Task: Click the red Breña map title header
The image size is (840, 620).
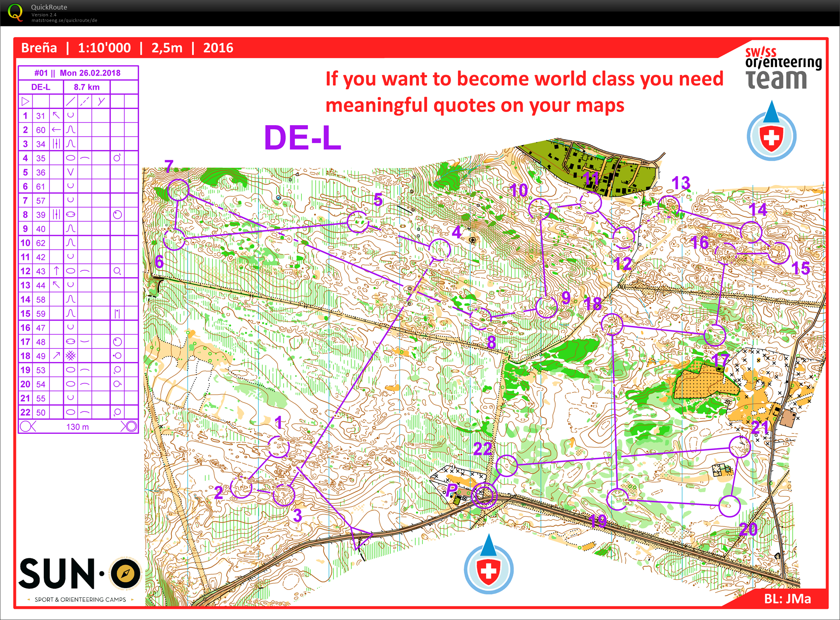Action: click(127, 48)
